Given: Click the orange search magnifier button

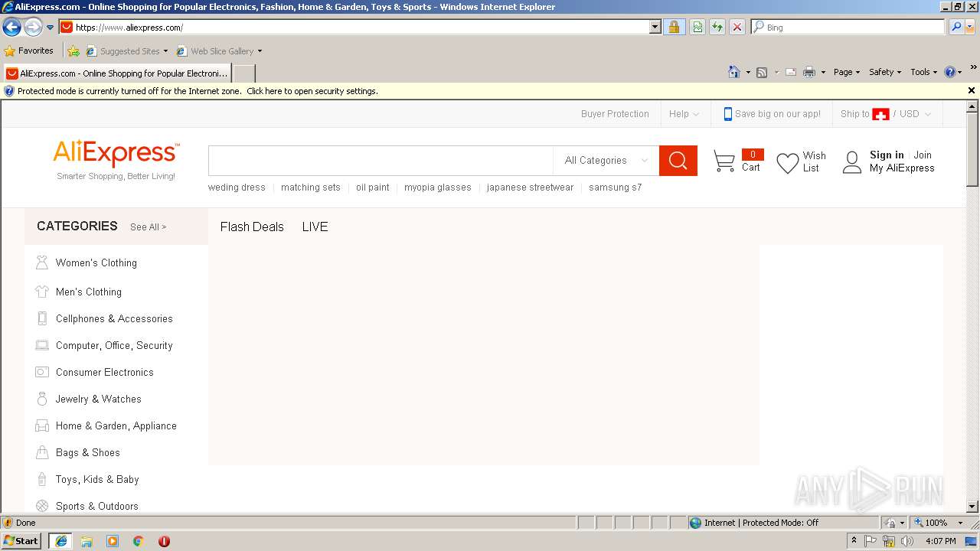Looking at the screenshot, I should coord(678,161).
